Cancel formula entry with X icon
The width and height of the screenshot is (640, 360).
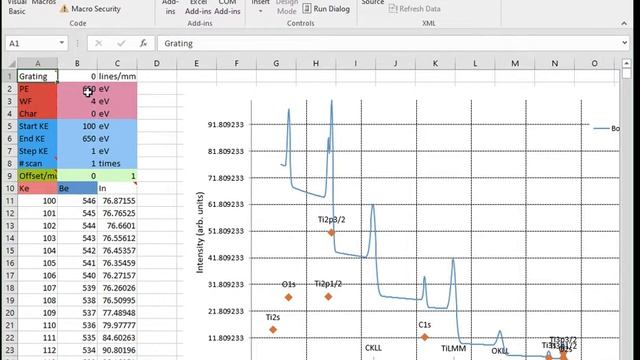click(99, 43)
